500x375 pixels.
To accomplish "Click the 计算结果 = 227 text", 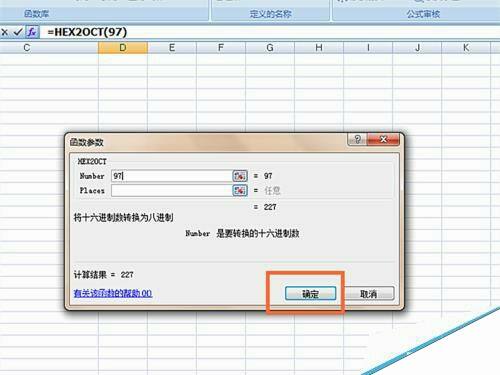I will [103, 275].
